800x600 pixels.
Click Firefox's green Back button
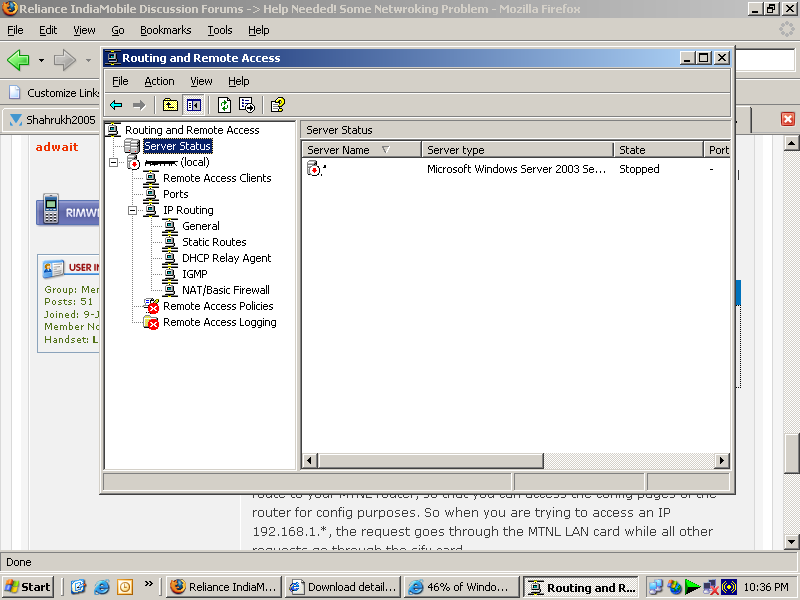tap(19, 60)
